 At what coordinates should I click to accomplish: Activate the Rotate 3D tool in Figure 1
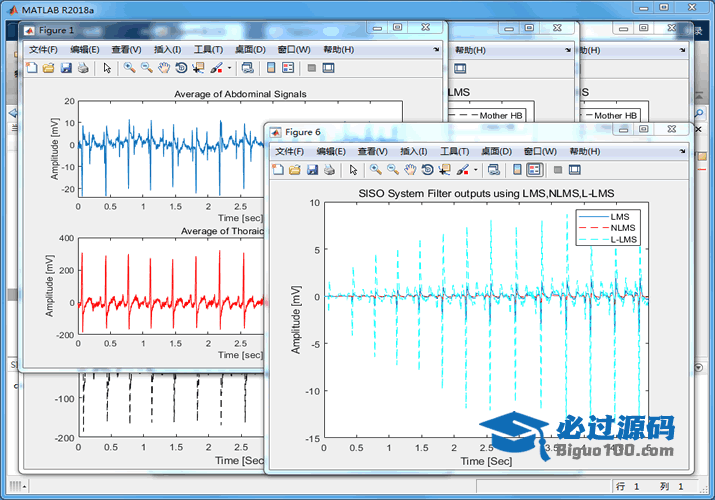(x=181, y=68)
